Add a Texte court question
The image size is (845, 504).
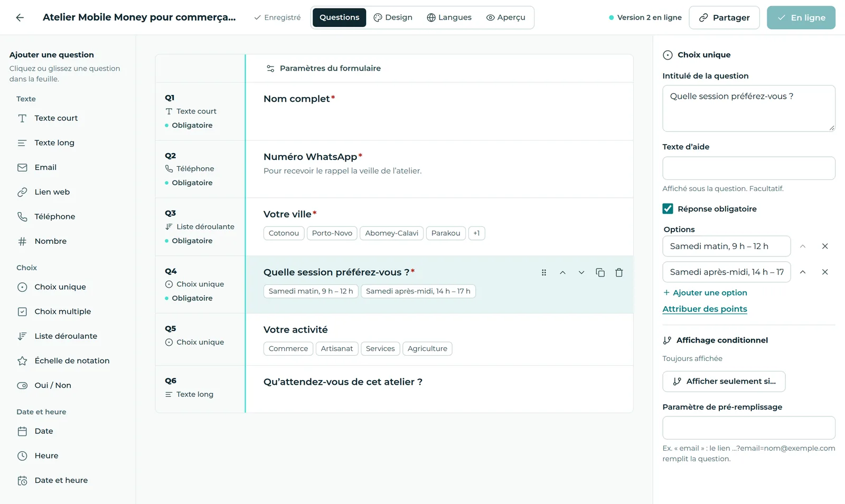[x=68, y=118]
